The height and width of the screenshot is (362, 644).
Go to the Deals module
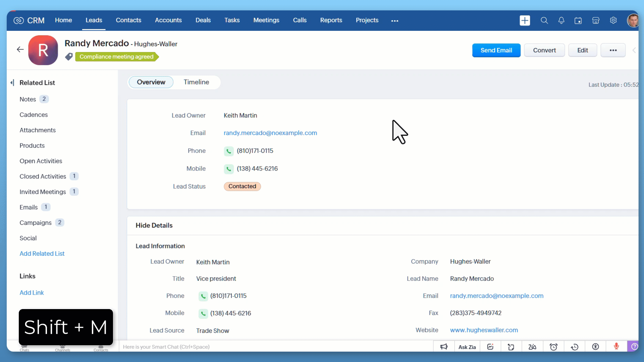pos(203,20)
